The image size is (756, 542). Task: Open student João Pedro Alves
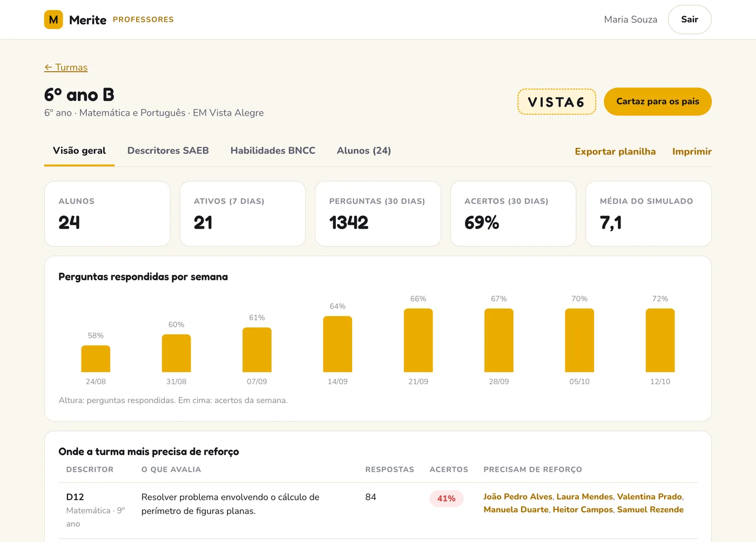point(518,497)
